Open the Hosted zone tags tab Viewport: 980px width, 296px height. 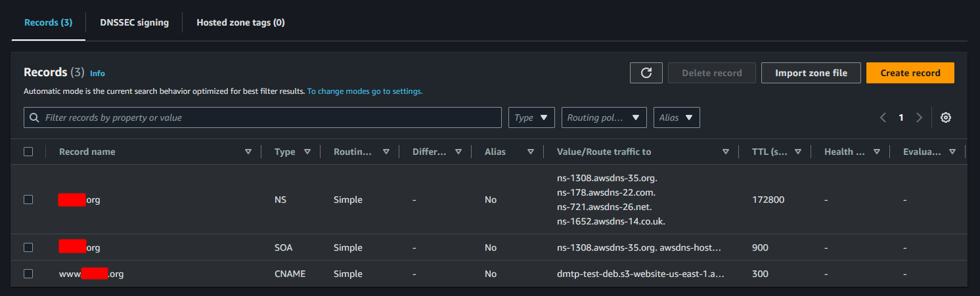pos(240,22)
